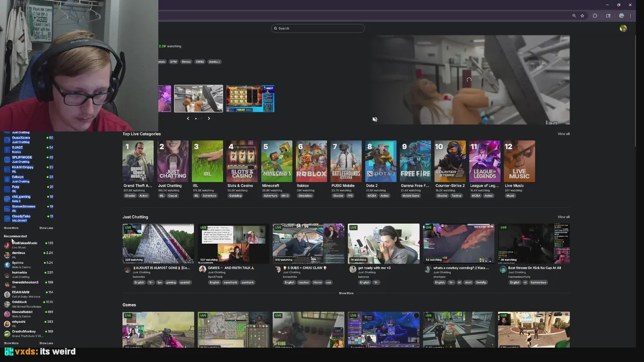The width and height of the screenshot is (644, 362).
Task: Open demisux channel in Recommended sidebar
Action: click(29, 254)
